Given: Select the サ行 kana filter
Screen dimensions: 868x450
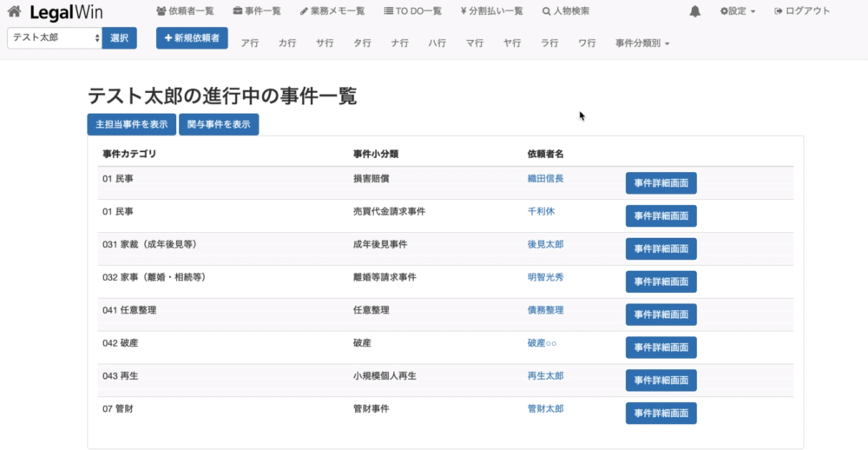Looking at the screenshot, I should coord(325,43).
